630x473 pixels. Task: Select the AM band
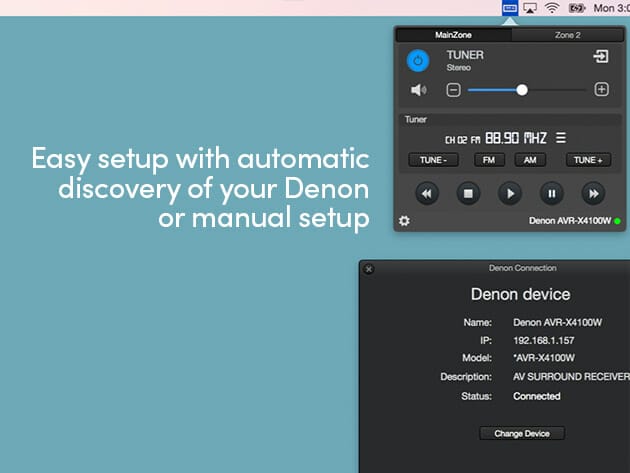(530, 160)
